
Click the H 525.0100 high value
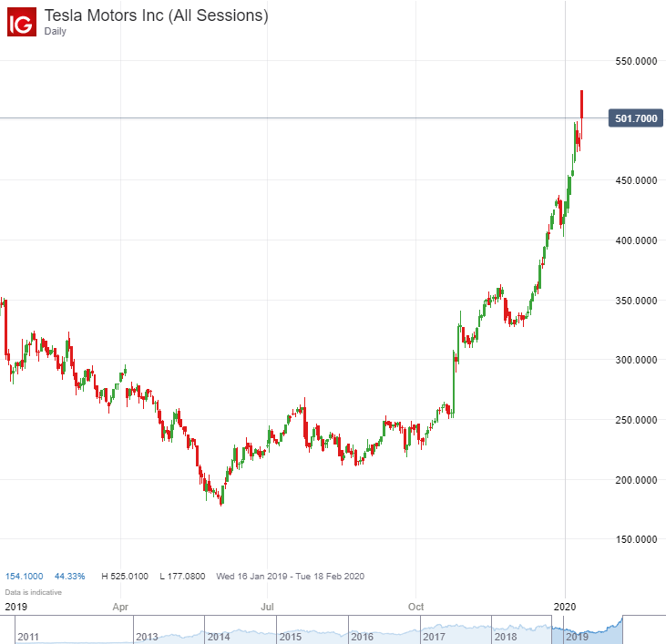(x=125, y=576)
